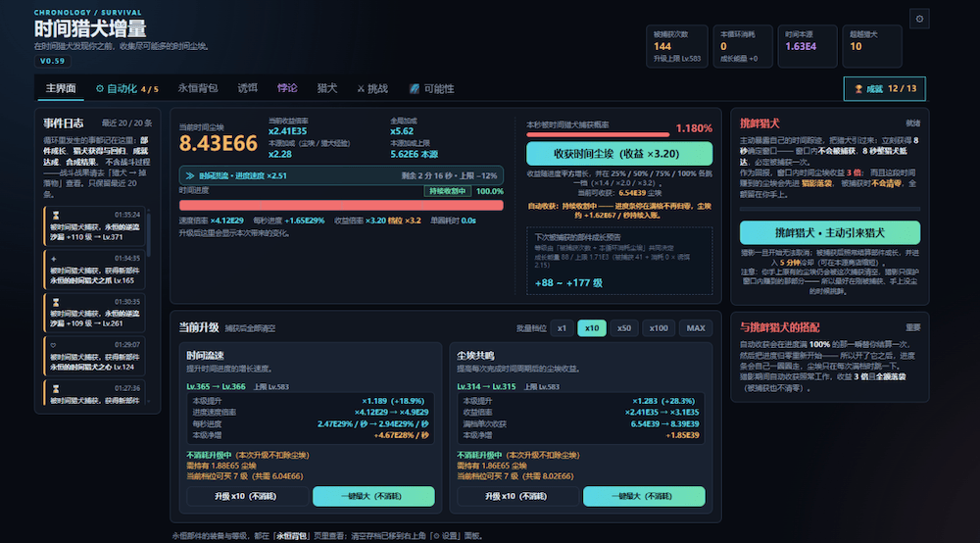Click the 与挑衅猎犬的搭配 heading

tap(779, 327)
